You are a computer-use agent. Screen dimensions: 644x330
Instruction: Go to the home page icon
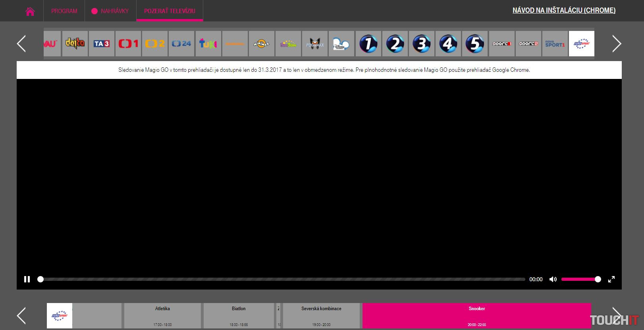[30, 11]
